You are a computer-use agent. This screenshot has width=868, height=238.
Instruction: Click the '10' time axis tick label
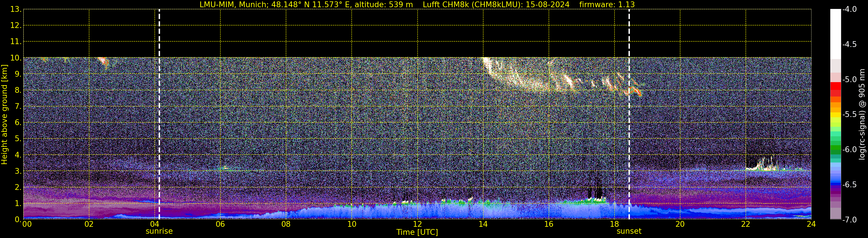click(352, 224)
